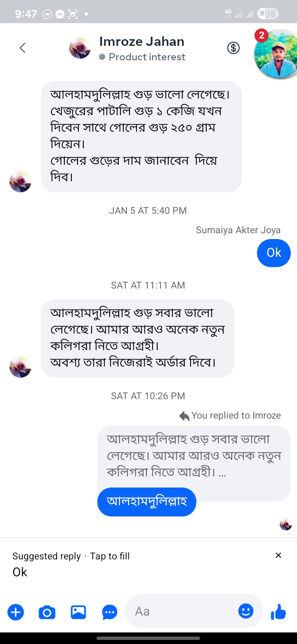Tap the floating chat head avatar
Viewport: 297px width, 644px height.
(x=275, y=54)
